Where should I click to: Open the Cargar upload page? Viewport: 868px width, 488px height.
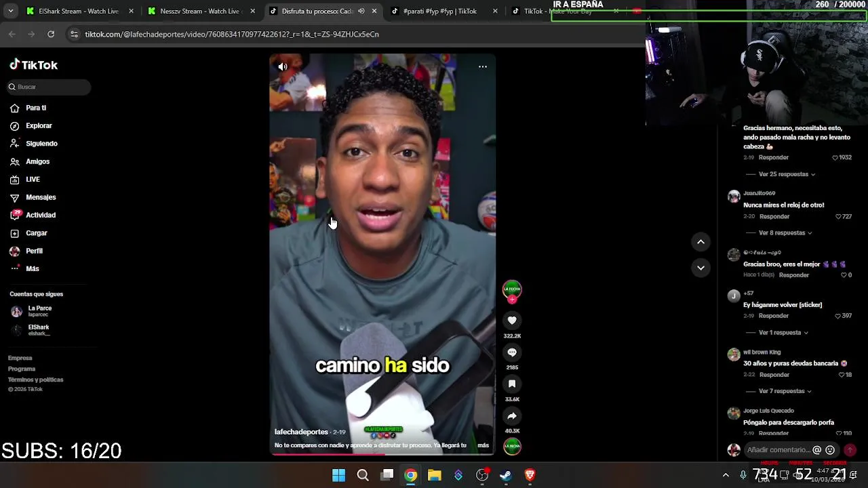point(37,233)
